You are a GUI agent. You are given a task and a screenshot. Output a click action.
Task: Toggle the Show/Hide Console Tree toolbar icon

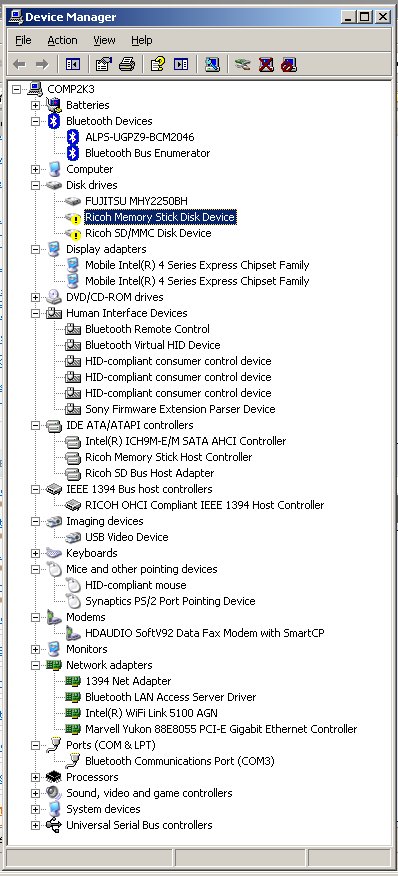[x=73, y=65]
